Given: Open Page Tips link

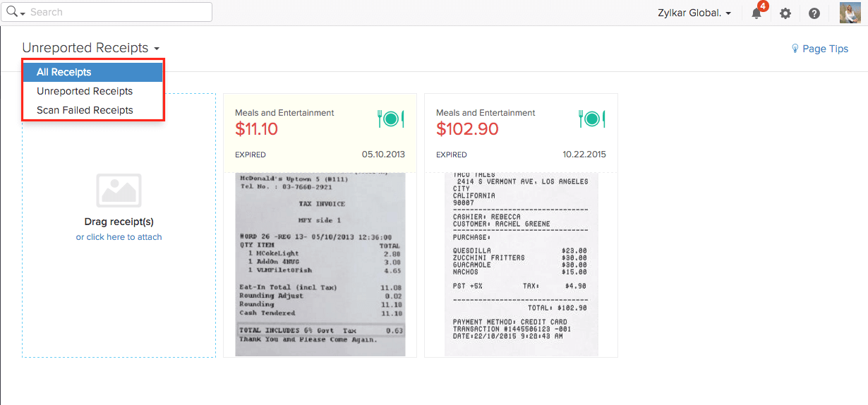Looking at the screenshot, I should [825, 49].
